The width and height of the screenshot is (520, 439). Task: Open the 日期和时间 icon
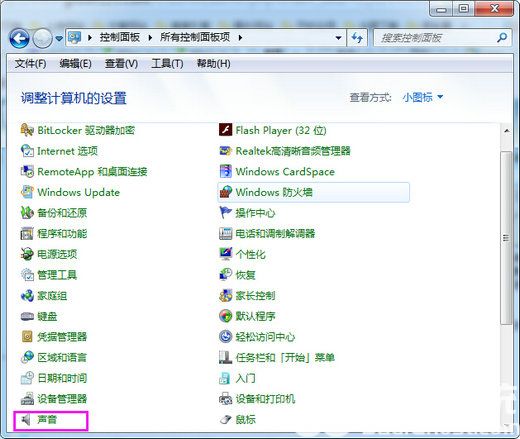click(x=27, y=378)
